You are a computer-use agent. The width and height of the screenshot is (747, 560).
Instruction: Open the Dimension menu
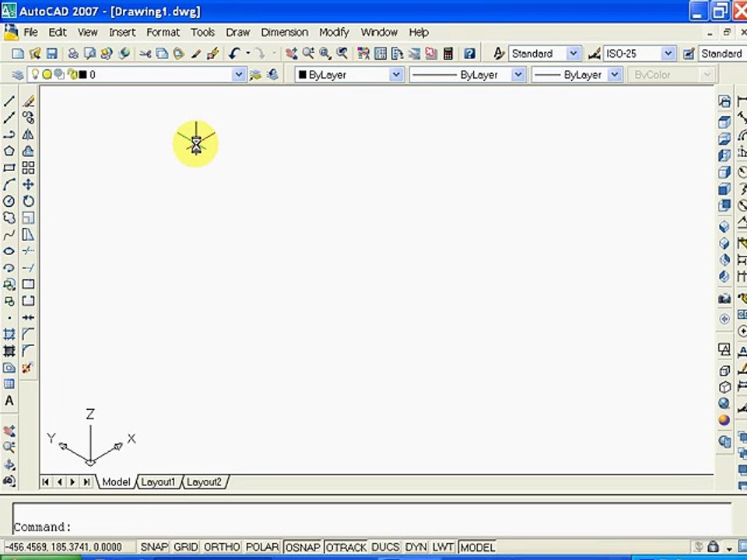[x=285, y=33]
